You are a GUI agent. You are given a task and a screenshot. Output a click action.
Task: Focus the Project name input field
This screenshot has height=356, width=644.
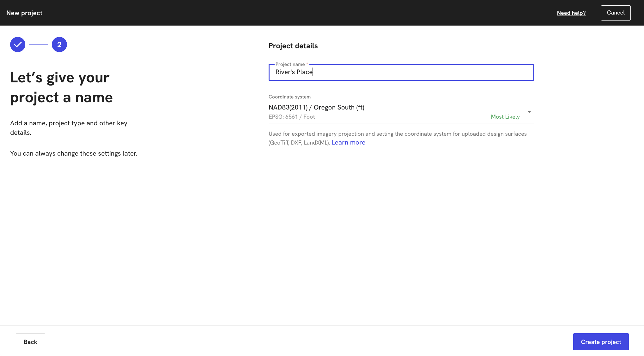(x=401, y=73)
